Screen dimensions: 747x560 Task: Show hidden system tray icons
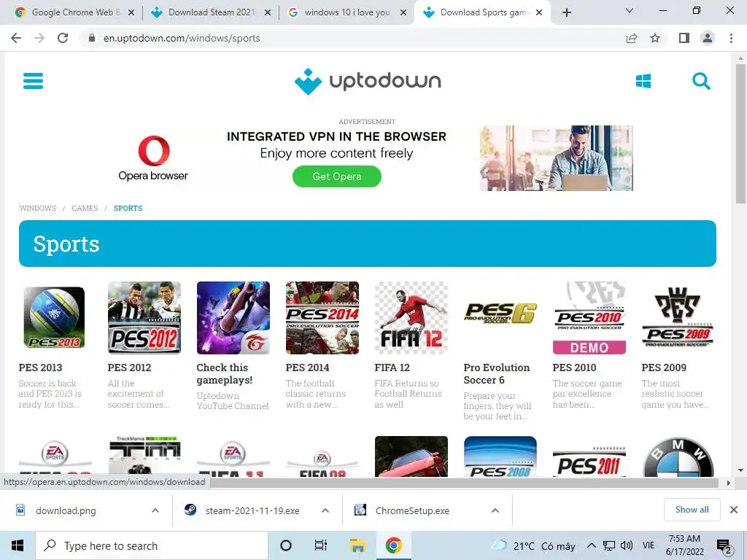591,545
